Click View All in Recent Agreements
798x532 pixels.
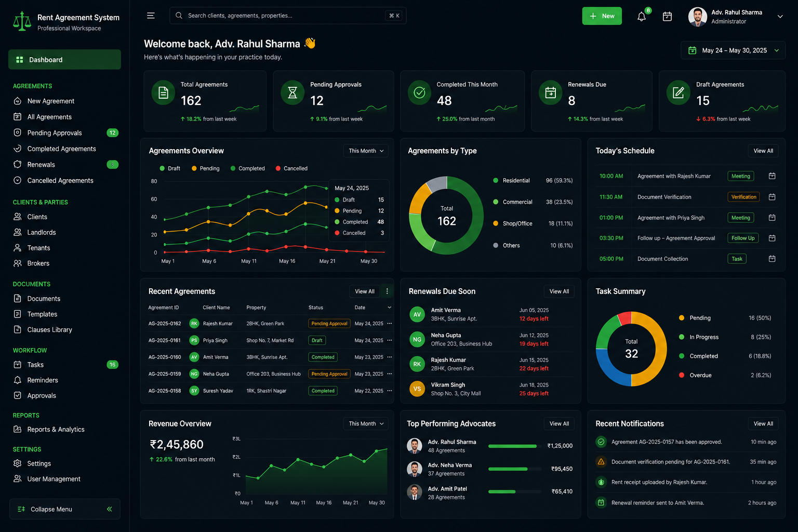click(x=365, y=291)
